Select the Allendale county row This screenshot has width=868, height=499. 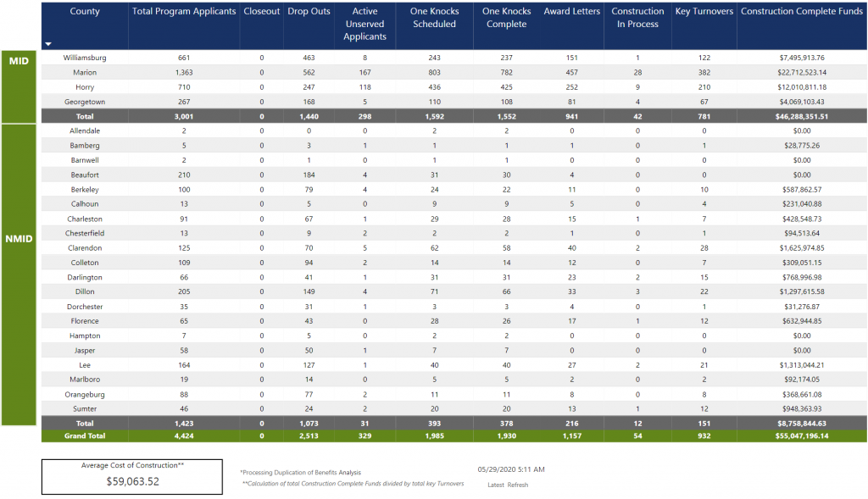454,130
